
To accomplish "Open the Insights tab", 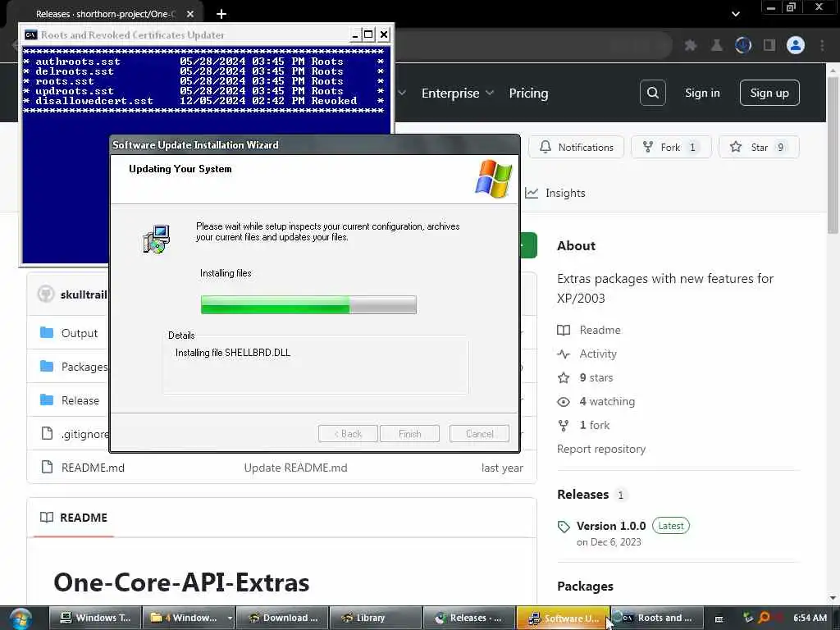I will [x=555, y=193].
